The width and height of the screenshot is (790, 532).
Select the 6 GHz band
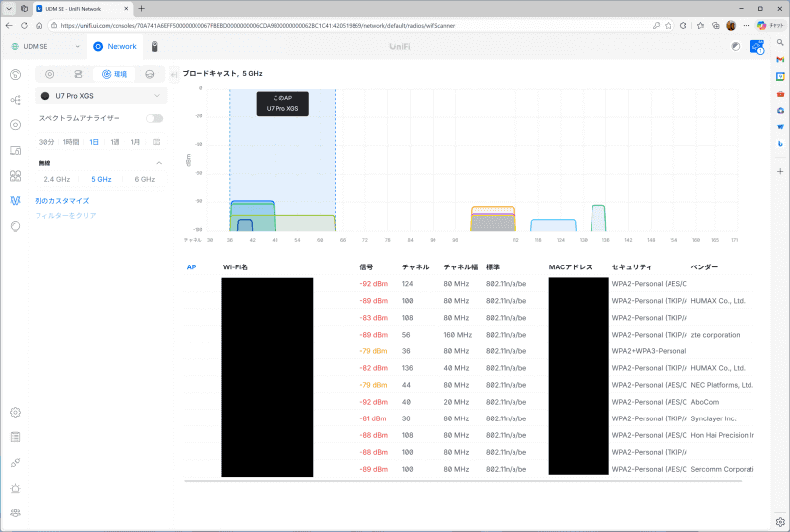coord(144,179)
